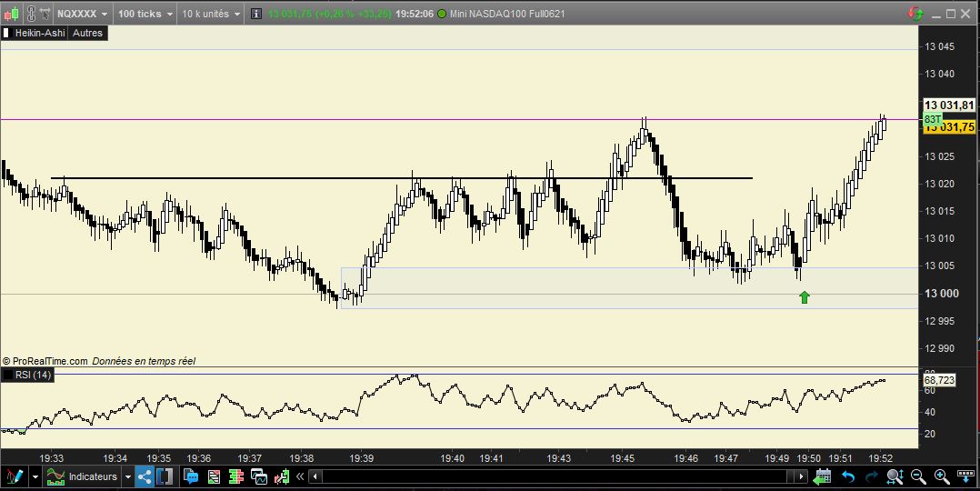
Task: Click the order book bars icon
Action: (x=235, y=476)
